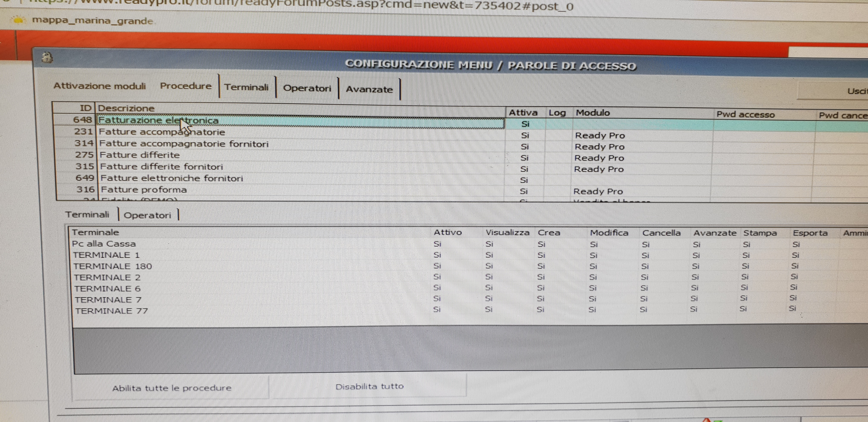Select the TERMINALE 77 row
The height and width of the screenshot is (422, 868).
pos(111,311)
